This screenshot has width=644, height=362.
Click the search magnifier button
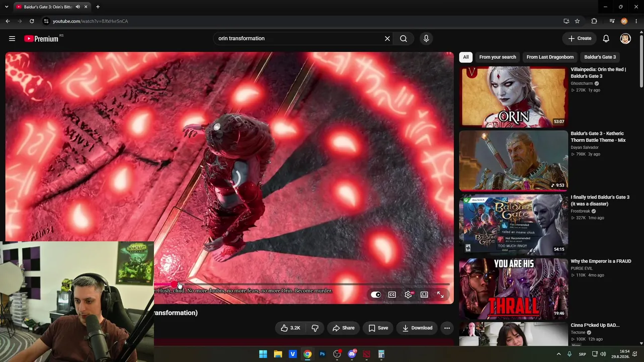pyautogui.click(x=404, y=38)
